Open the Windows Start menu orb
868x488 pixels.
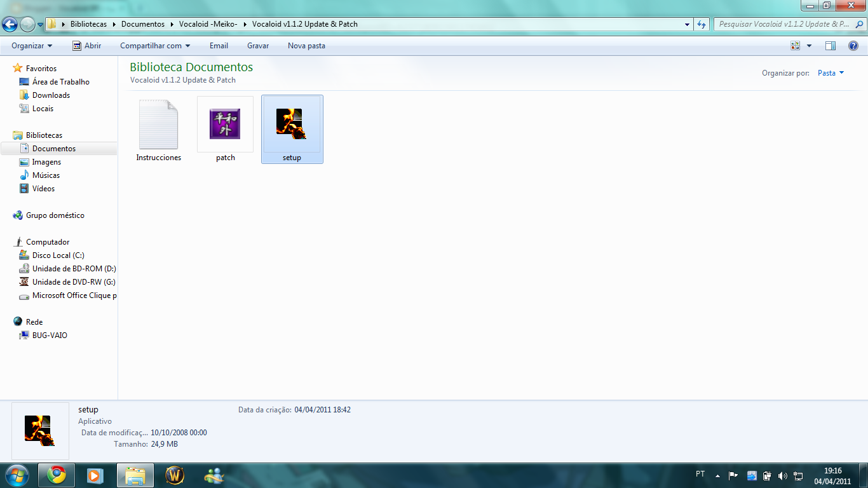pos(16,475)
